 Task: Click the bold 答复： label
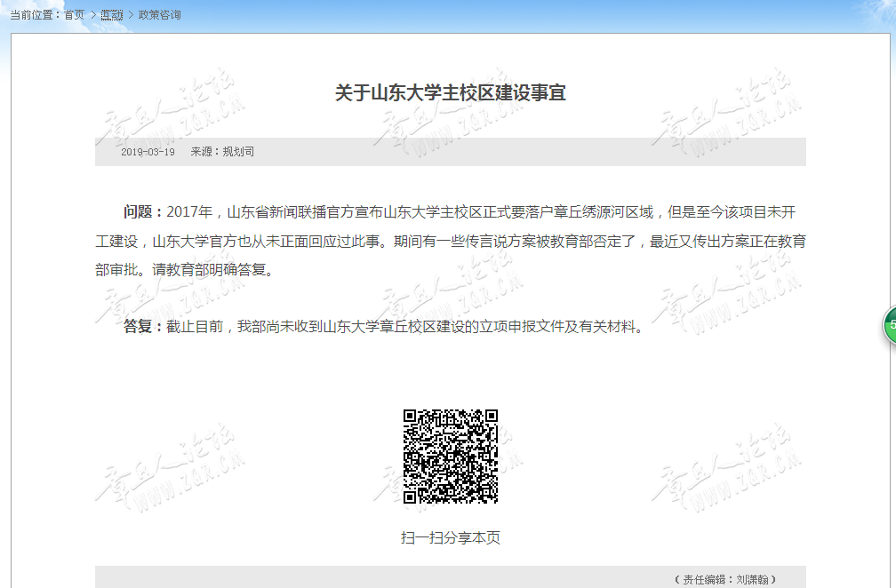pos(144,327)
